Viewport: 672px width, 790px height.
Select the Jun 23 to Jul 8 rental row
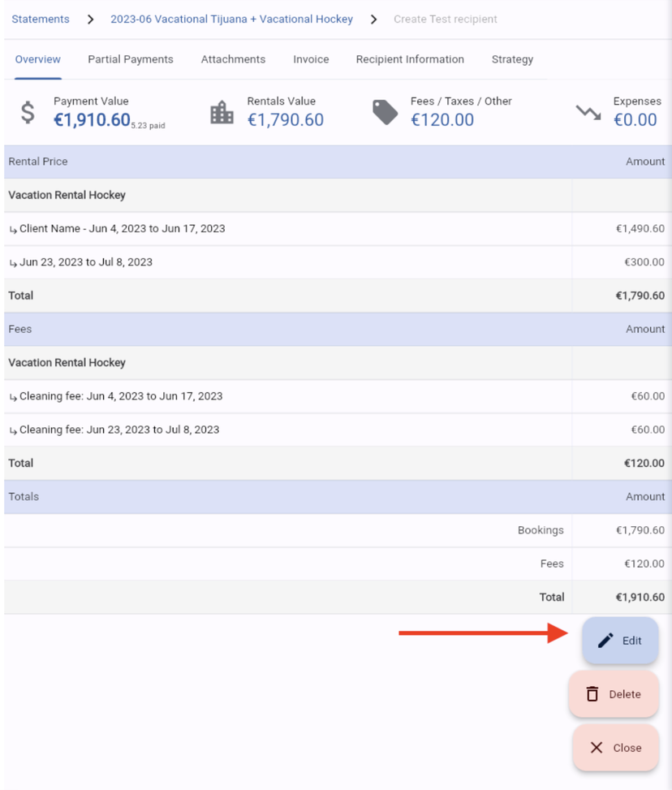coord(85,262)
